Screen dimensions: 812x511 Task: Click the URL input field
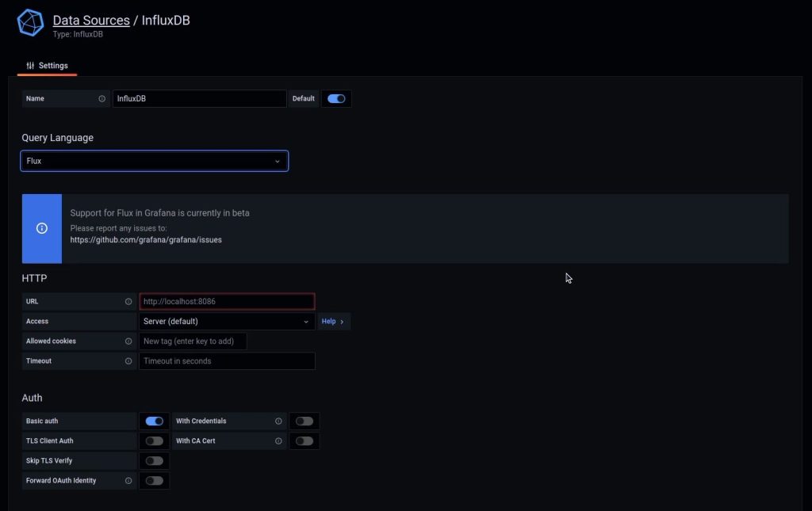tap(227, 302)
